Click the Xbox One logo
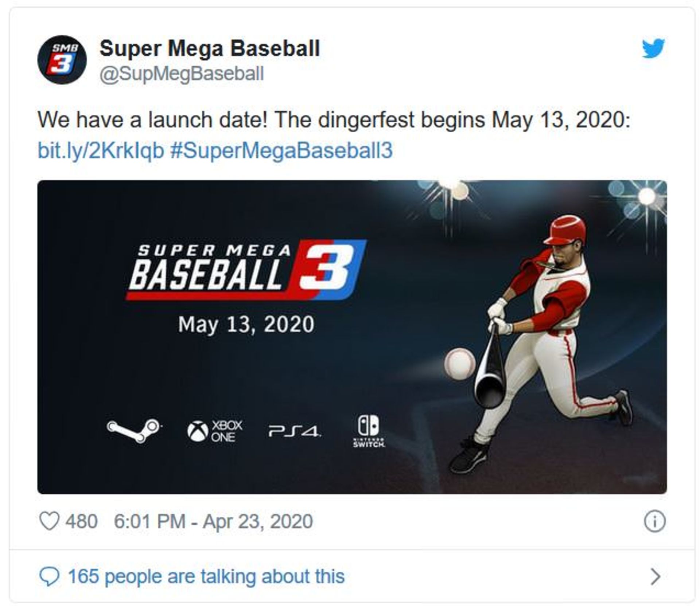Screen dimensions: 700x615 (214, 431)
